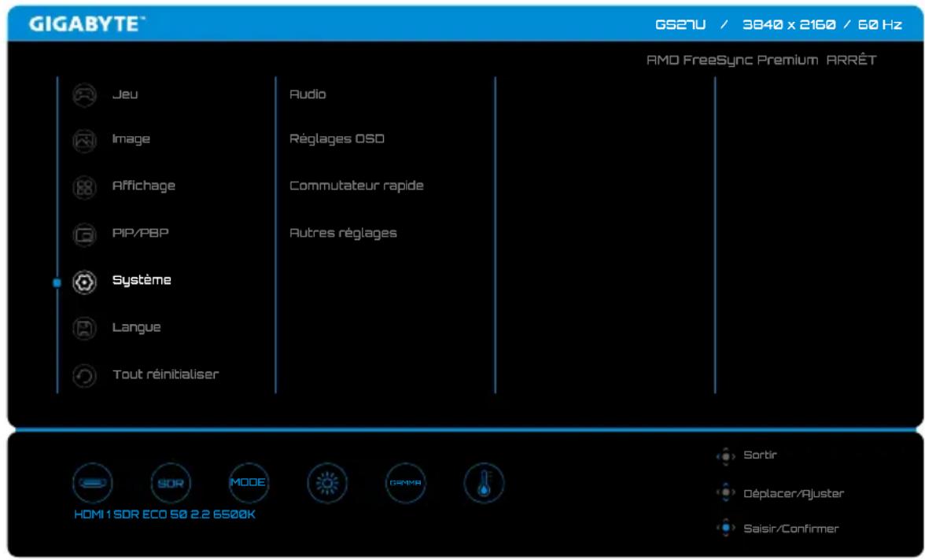The height and width of the screenshot is (560, 925).
Task: Open Réglages OSD submenu
Action: tap(337, 138)
